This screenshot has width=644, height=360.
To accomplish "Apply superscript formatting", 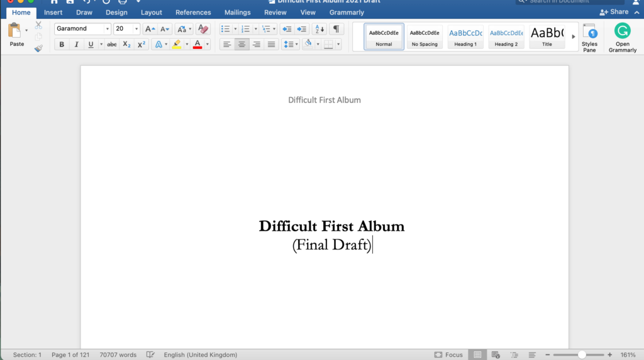I will point(142,45).
